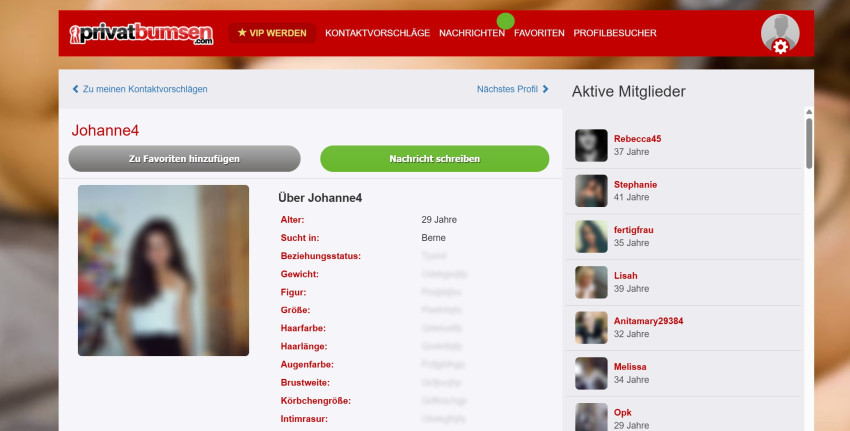This screenshot has width=850, height=431.
Task: Select member Stephanie from the active list
Action: tap(635, 185)
